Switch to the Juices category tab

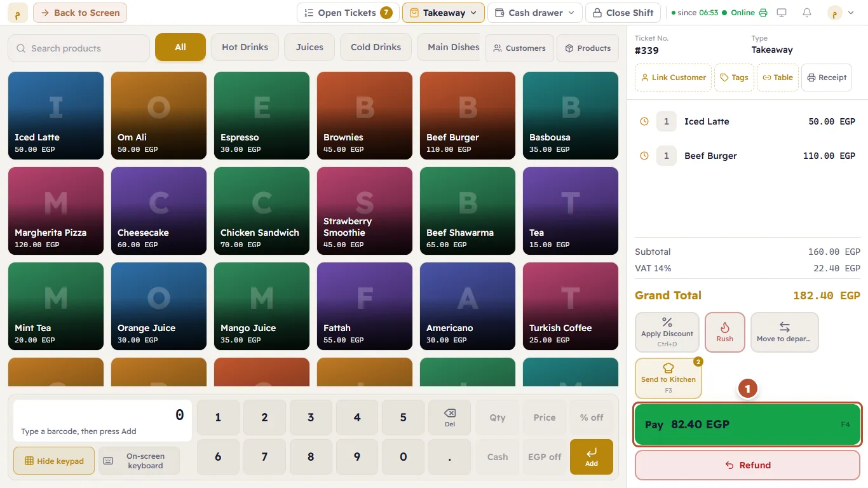(309, 47)
